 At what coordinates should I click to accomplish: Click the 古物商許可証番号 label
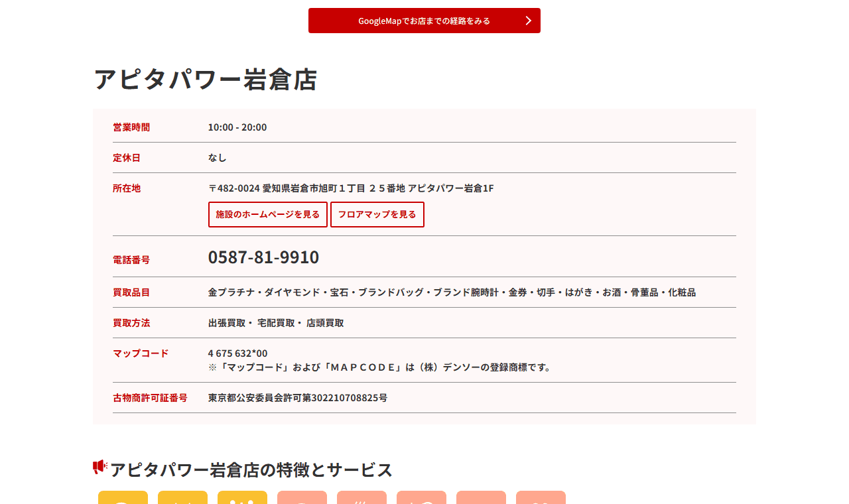coord(150,398)
